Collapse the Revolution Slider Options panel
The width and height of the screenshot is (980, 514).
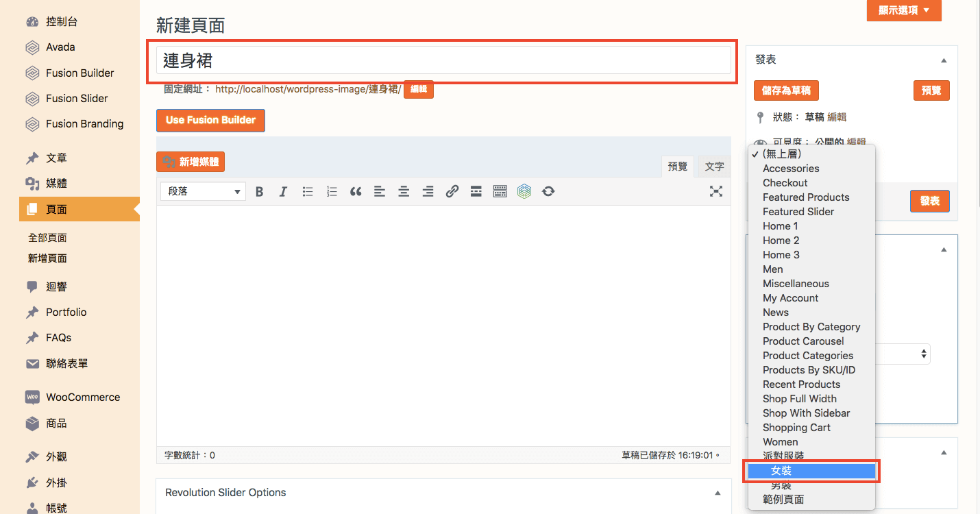point(718,493)
